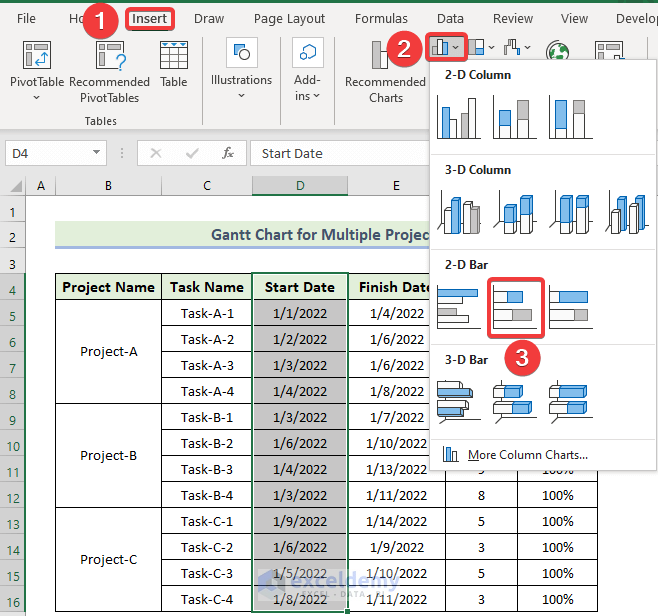Switch to the Page Layout tab

(289, 18)
